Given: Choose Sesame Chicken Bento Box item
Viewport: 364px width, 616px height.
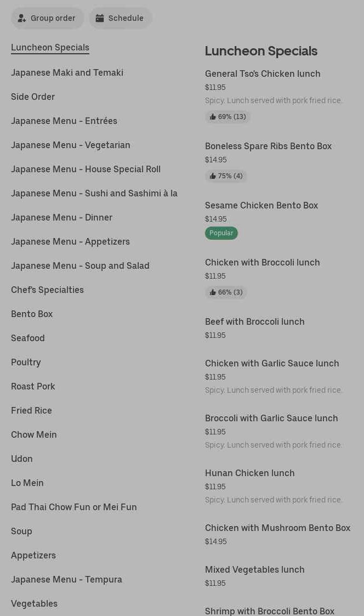Looking at the screenshot, I should tap(261, 206).
